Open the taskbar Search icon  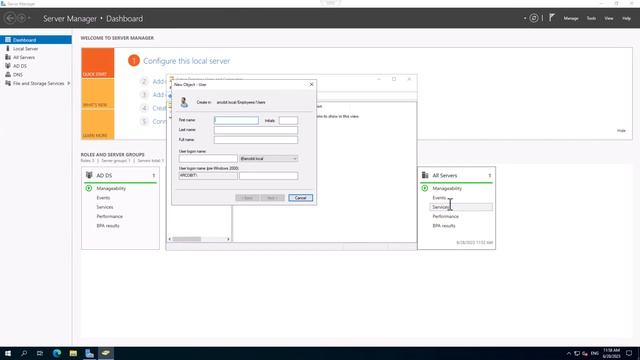tap(24, 353)
